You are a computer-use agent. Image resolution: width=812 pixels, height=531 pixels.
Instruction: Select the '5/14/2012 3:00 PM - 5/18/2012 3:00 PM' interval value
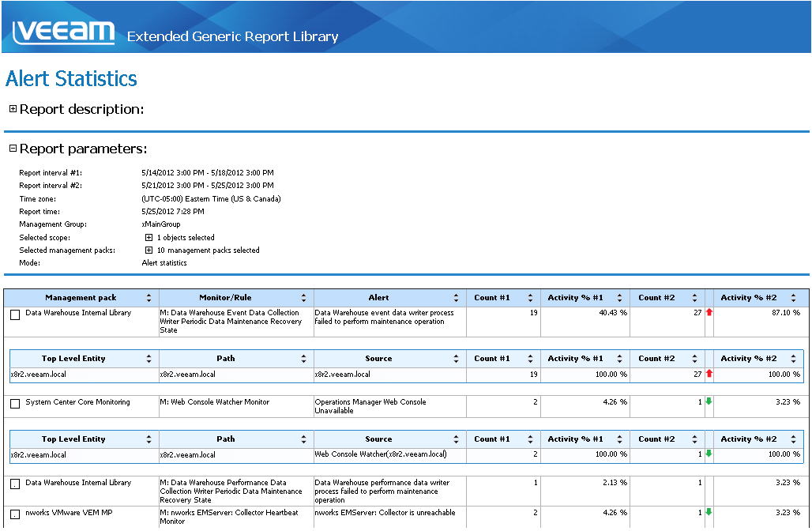pos(208,173)
